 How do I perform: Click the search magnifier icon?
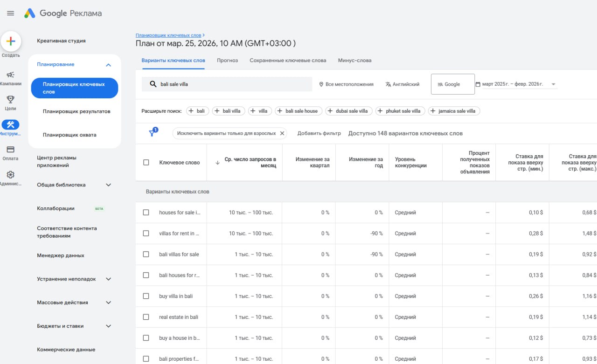pos(153,84)
